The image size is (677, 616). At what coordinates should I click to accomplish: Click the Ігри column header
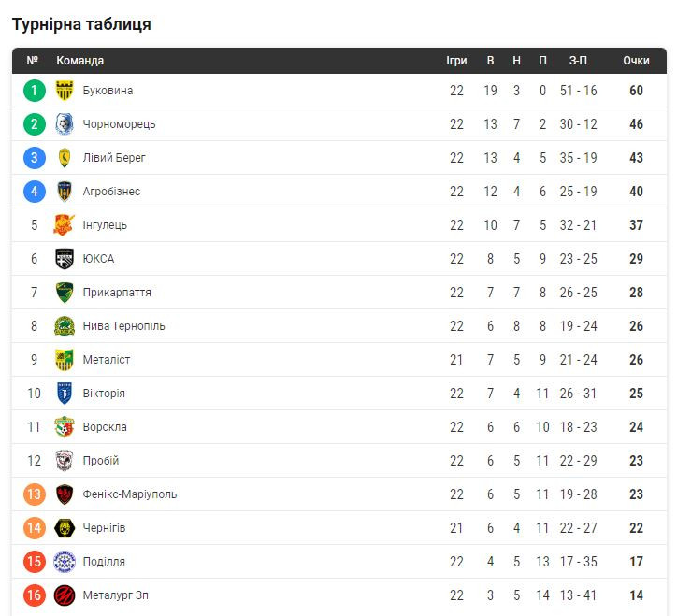point(456,61)
